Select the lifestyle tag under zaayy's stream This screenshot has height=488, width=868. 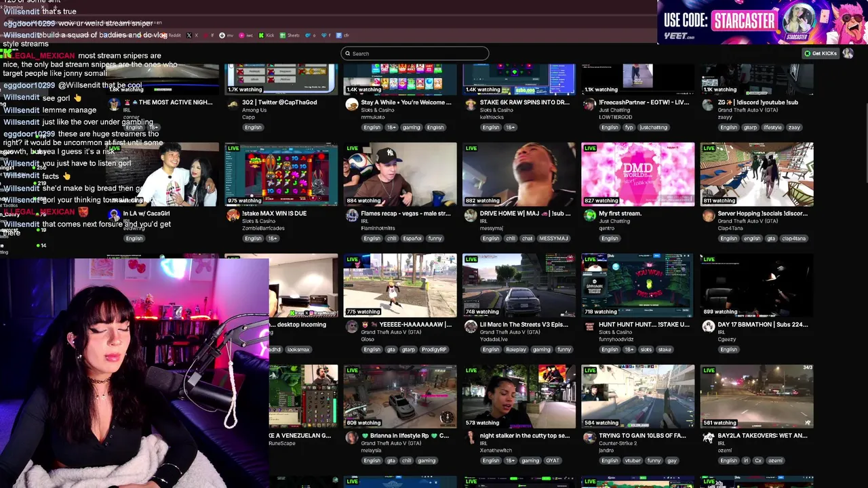click(x=772, y=127)
